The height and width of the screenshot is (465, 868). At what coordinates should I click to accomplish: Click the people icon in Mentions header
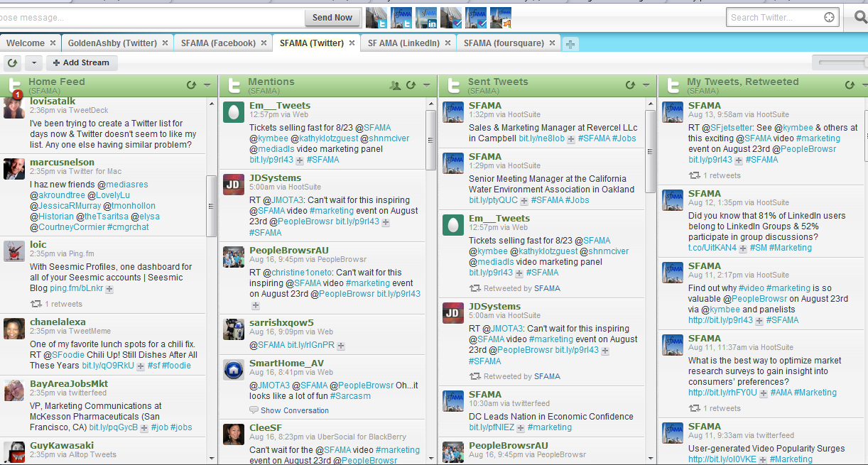point(396,85)
